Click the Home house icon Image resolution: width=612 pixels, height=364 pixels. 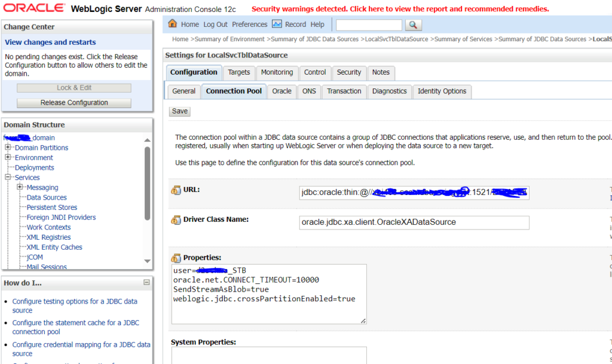(173, 24)
